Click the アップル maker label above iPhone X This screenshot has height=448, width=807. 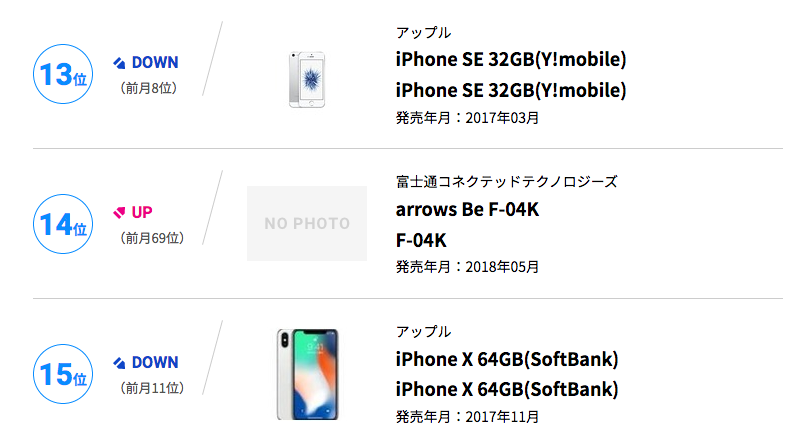[x=423, y=332]
